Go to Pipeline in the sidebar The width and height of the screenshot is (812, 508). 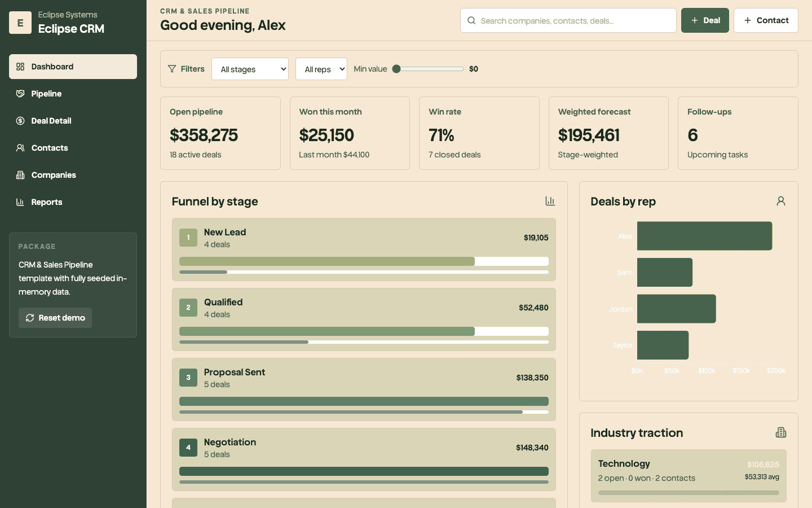point(73,94)
